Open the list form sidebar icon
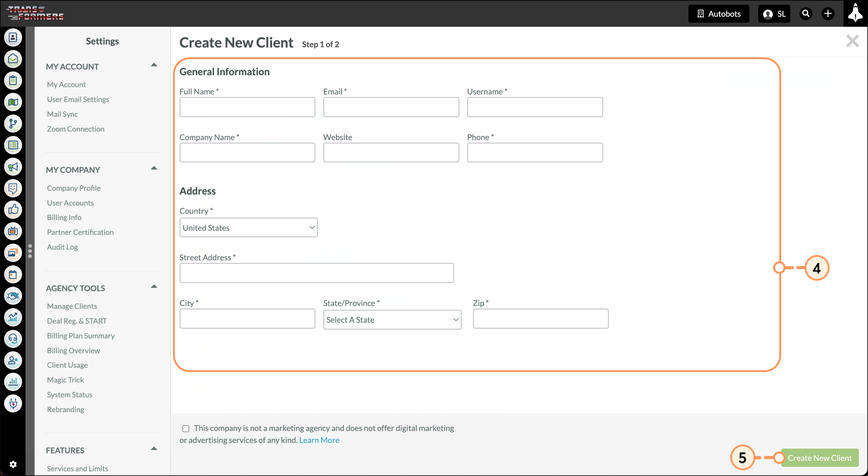This screenshot has height=476, width=868. coord(13,145)
